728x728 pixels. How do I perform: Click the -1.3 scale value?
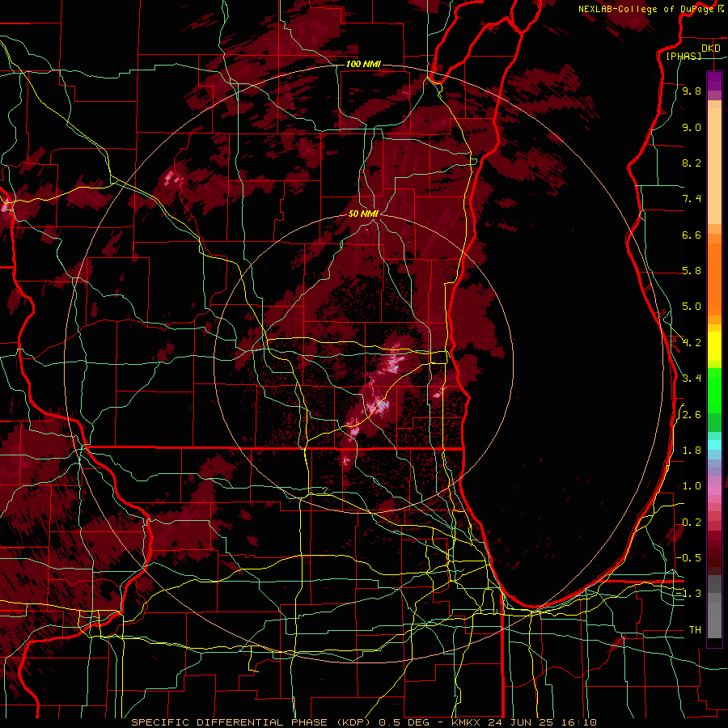tap(689, 594)
